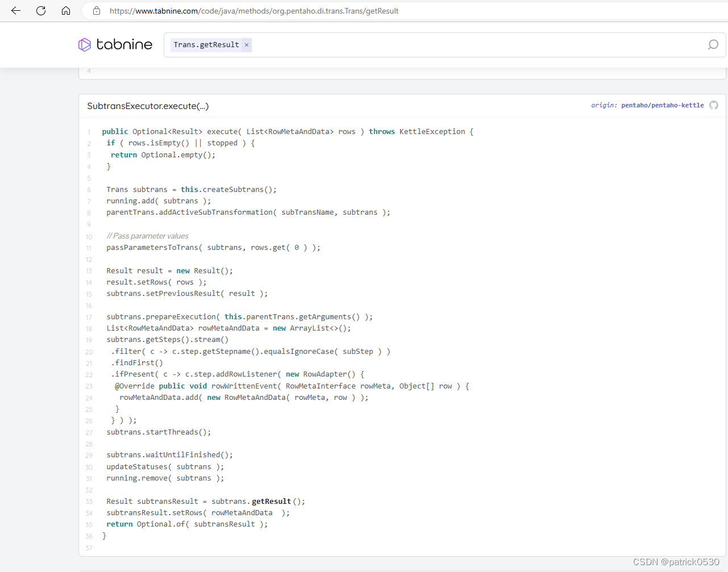
Task: Place cursor in the Tabnine search field
Action: (x=455, y=44)
